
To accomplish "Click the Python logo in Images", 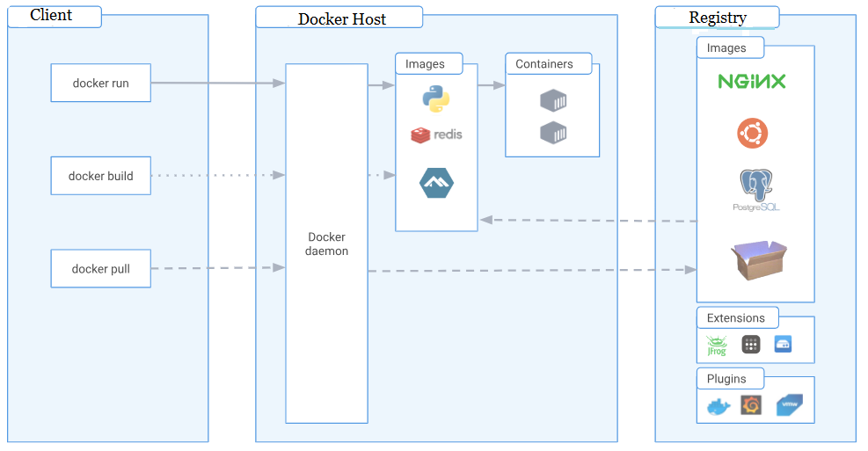I will pos(437,99).
